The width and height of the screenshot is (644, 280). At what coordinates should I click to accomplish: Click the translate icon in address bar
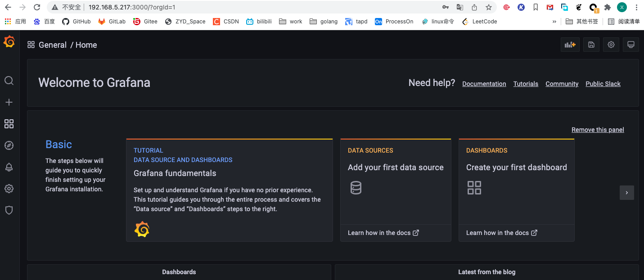460,7
